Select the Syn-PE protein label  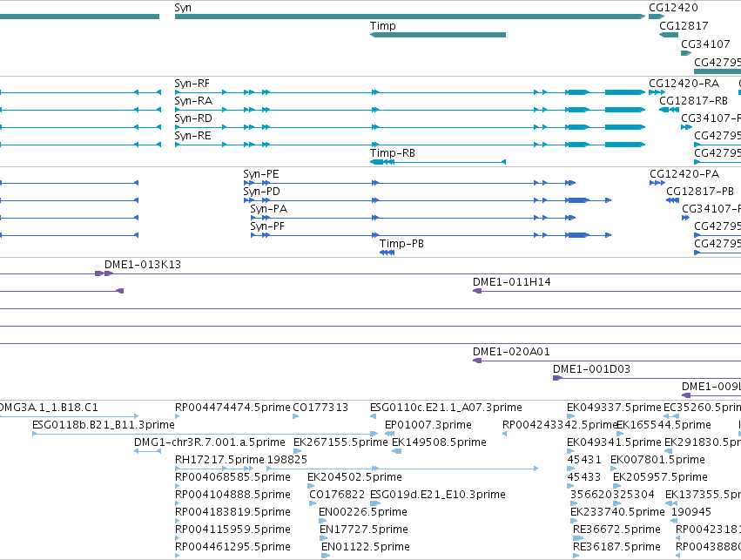pos(261,174)
